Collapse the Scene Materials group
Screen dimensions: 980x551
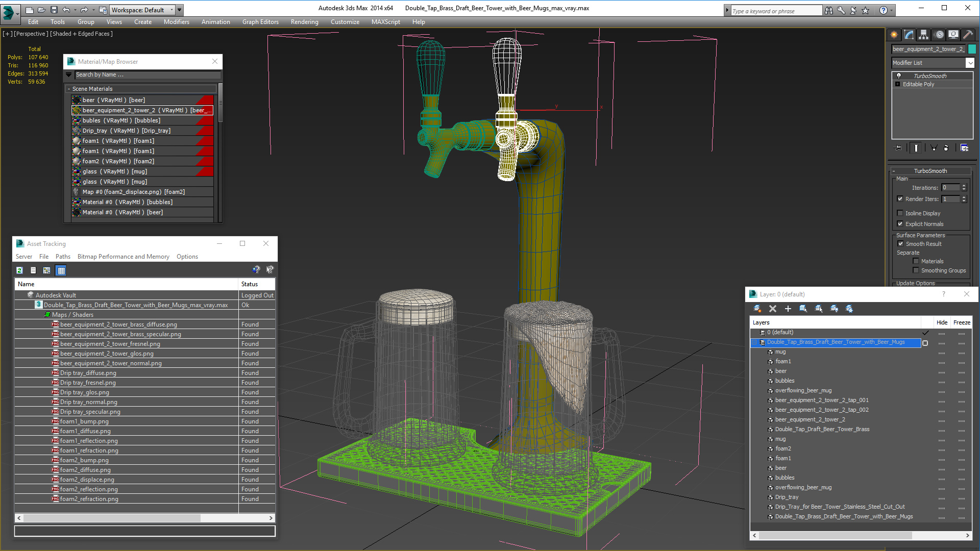pyautogui.click(x=69, y=89)
